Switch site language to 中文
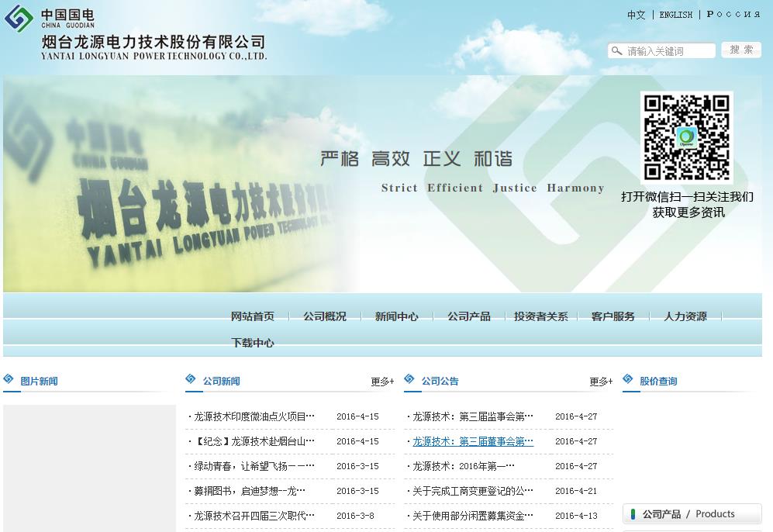The width and height of the screenshot is (773, 532). click(636, 15)
